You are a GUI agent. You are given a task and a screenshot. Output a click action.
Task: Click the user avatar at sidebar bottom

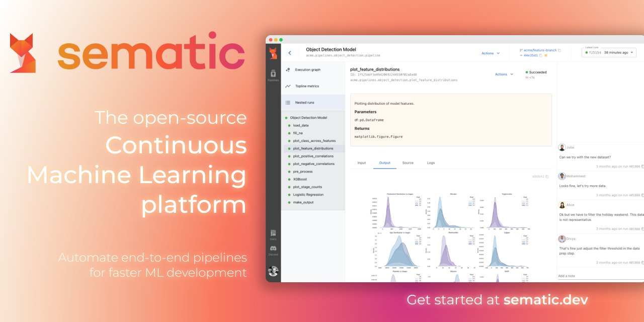pos(273,271)
